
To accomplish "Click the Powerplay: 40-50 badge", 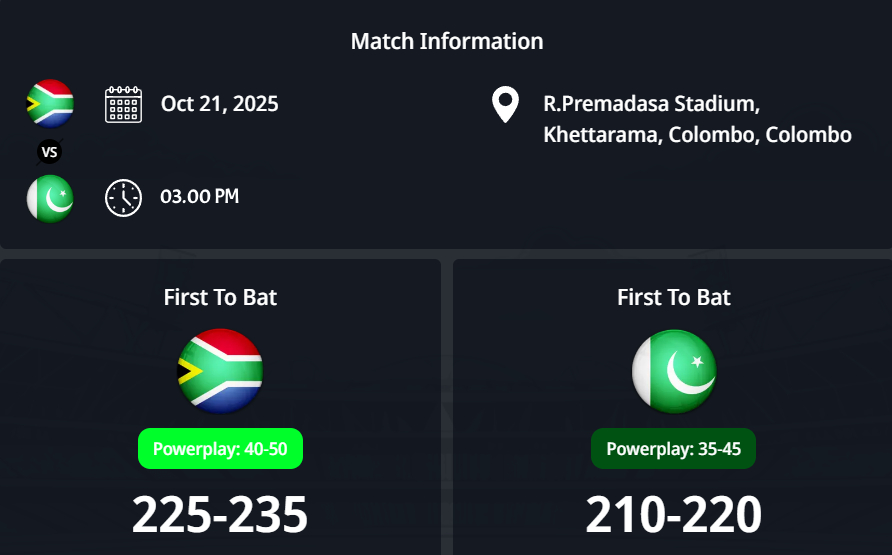I will tap(220, 449).
